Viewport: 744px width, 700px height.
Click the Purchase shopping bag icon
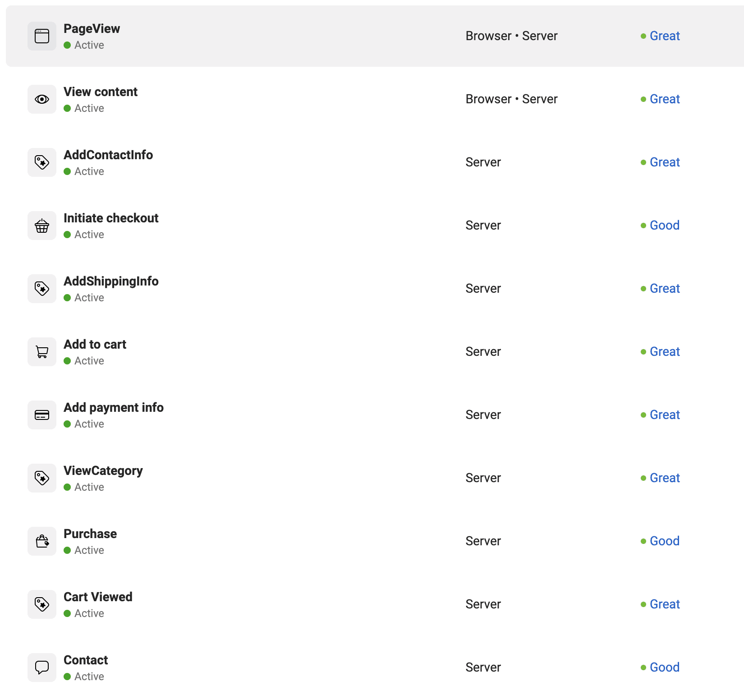click(x=42, y=541)
